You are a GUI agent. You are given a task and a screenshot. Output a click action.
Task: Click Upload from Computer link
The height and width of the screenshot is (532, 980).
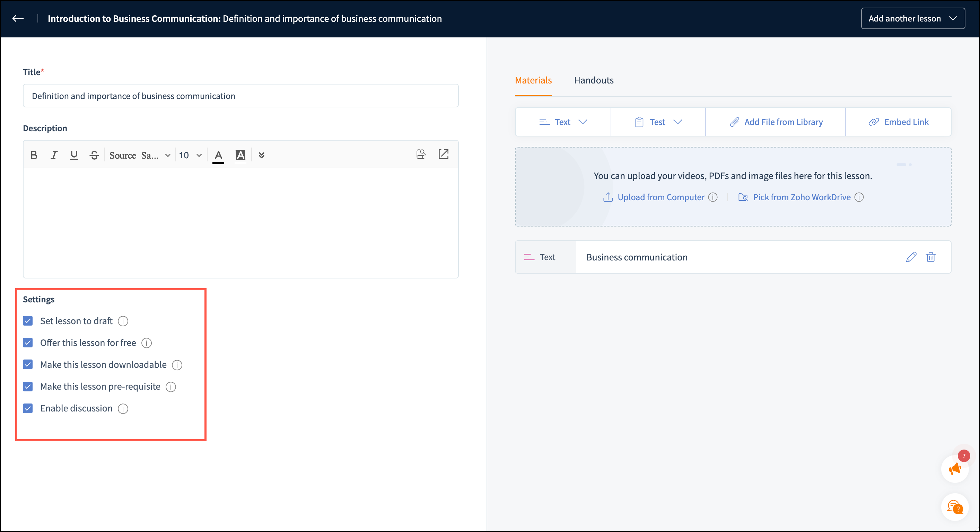(x=661, y=197)
